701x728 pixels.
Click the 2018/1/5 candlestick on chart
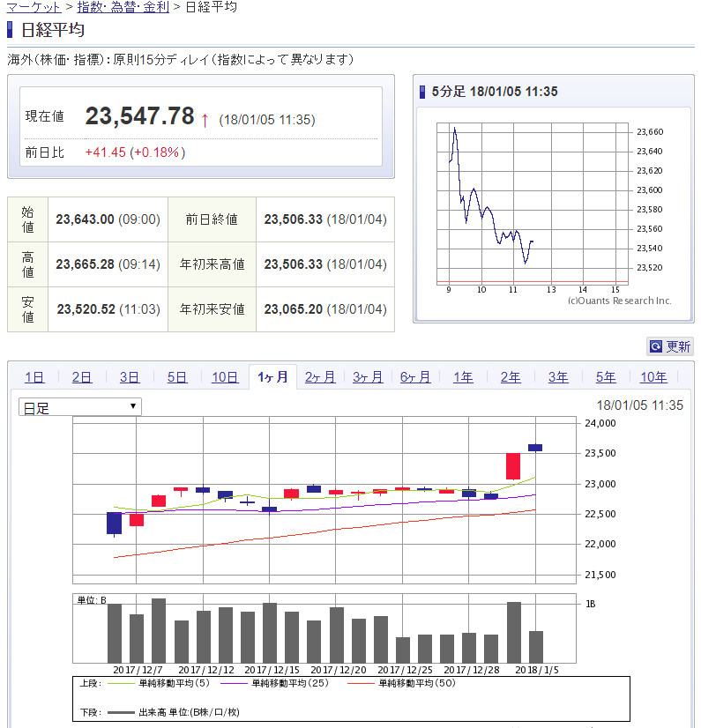[535, 448]
